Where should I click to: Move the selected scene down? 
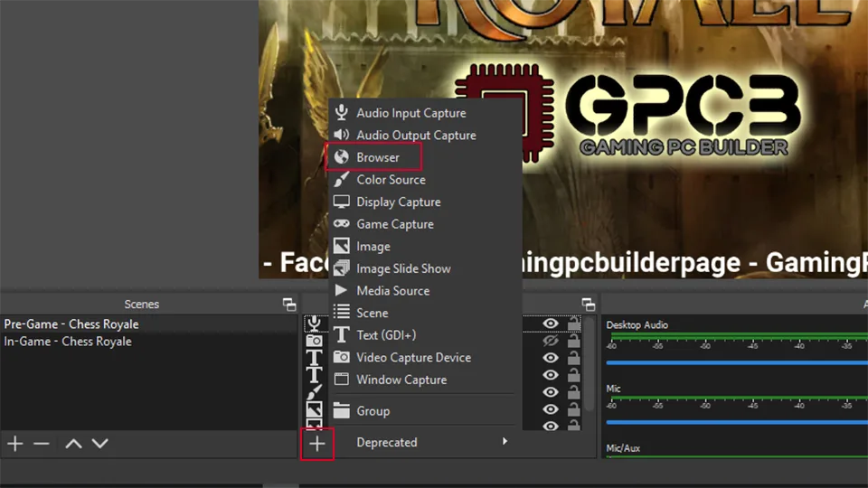point(100,443)
